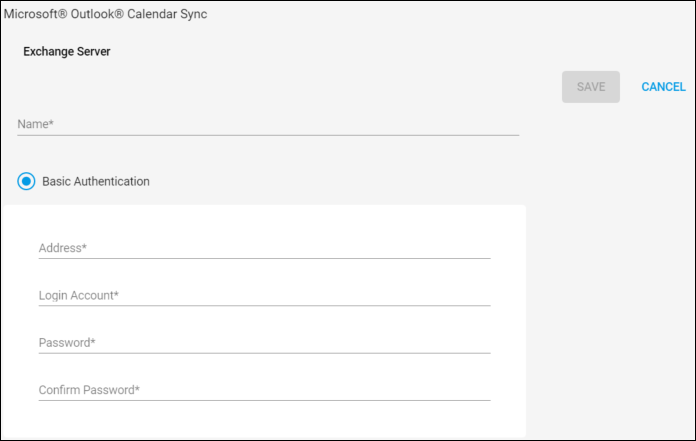Click the Password* placeholder text
The width and height of the screenshot is (696, 441).
coord(67,343)
